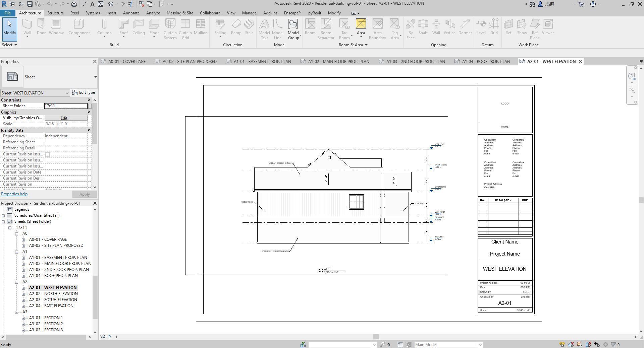Open the pyRevit ribbon tab

[x=315, y=13]
